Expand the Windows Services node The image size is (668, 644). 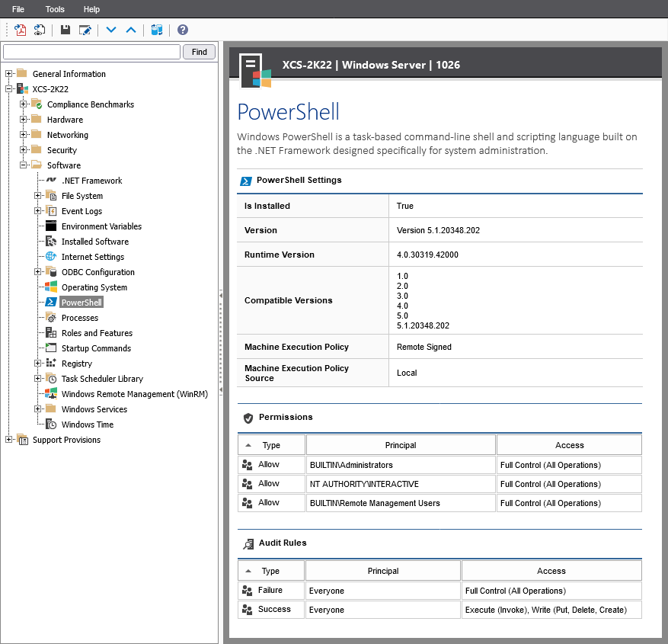click(x=37, y=409)
